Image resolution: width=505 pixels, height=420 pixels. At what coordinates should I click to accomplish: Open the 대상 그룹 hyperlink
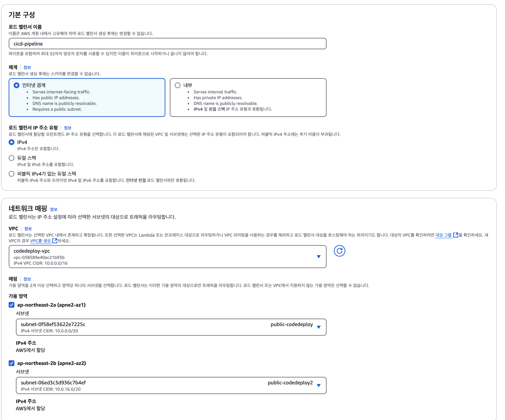tap(443, 235)
